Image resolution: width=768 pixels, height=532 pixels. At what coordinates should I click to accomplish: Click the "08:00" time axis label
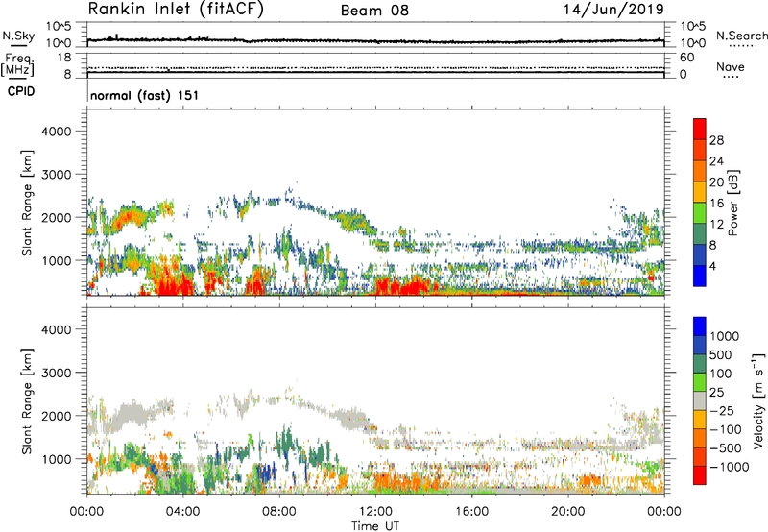click(x=278, y=512)
